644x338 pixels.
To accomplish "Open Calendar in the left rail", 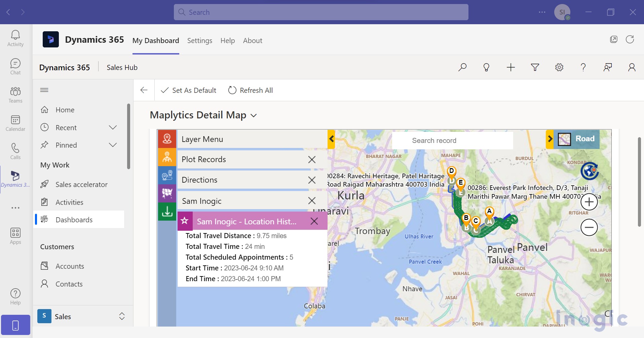I will coord(15,123).
